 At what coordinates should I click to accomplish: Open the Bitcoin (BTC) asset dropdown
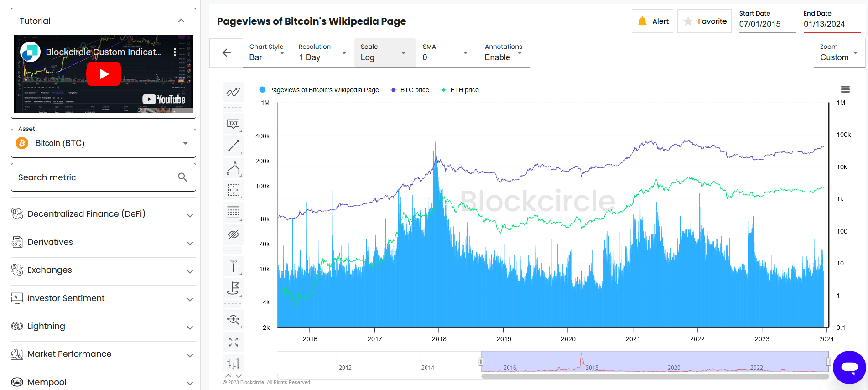click(x=104, y=143)
